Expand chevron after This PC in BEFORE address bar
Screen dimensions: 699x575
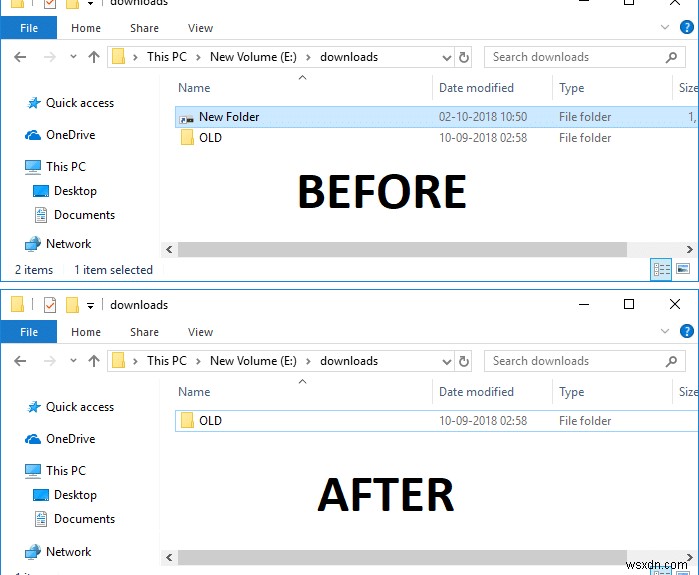198,57
